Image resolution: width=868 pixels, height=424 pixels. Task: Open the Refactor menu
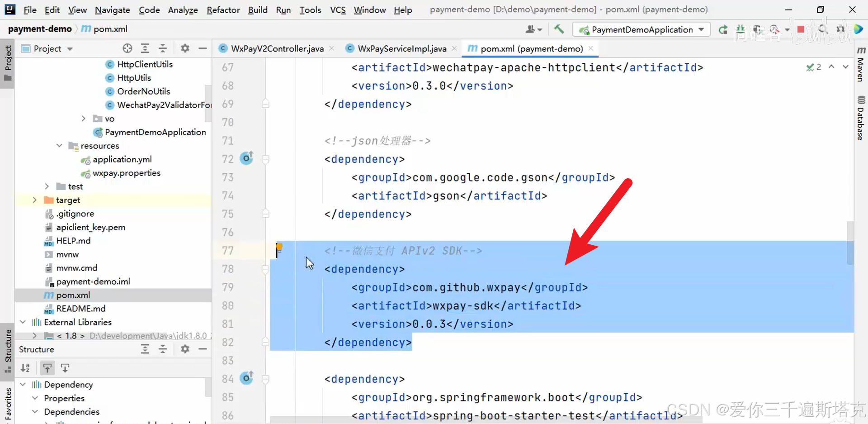[x=223, y=10]
